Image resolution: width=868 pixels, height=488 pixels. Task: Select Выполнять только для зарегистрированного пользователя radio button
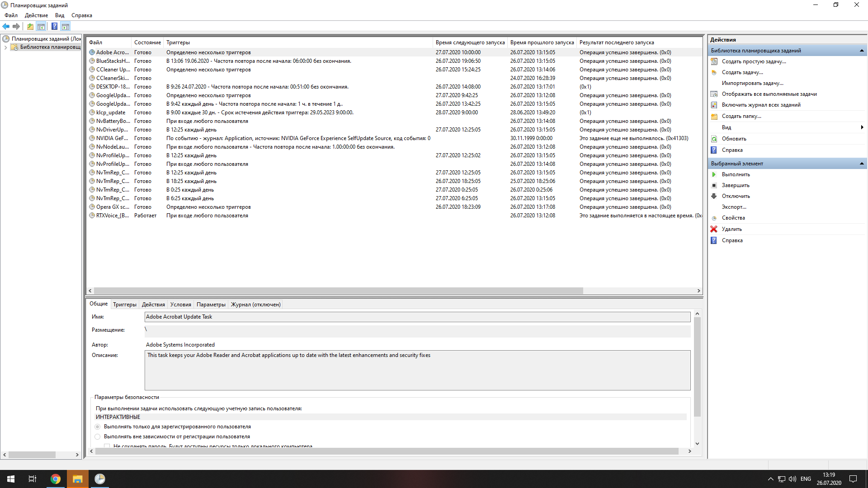click(97, 427)
